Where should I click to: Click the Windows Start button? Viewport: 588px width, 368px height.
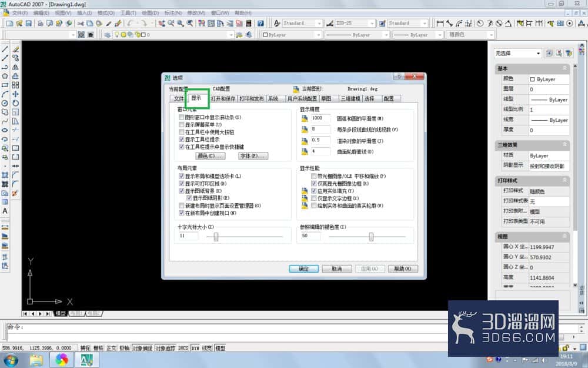tap(11, 360)
